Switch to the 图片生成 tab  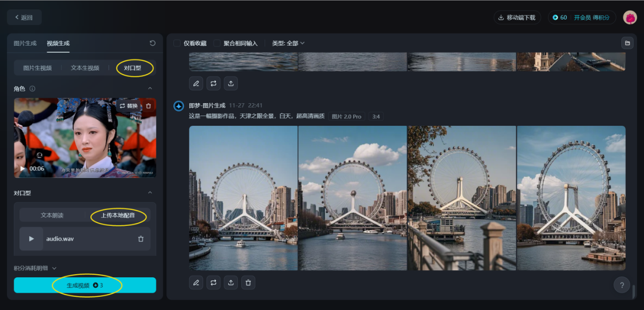[x=25, y=44]
